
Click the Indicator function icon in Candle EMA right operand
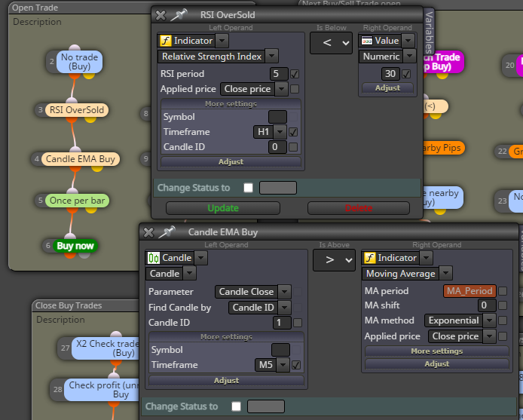(x=369, y=258)
